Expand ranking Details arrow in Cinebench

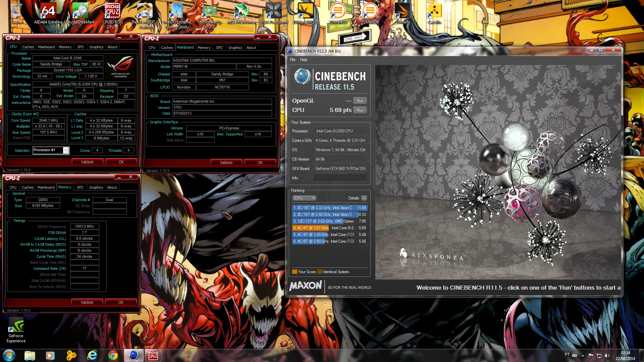tap(364, 198)
